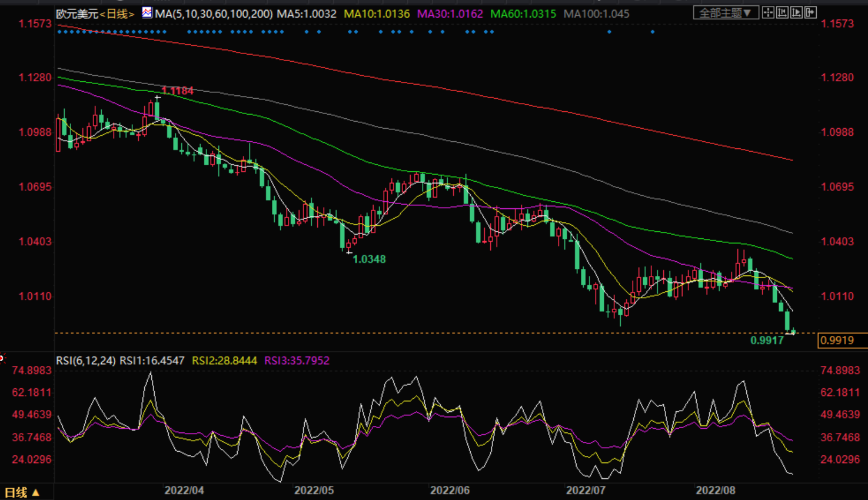Viewport: 868px width, 500px height.
Task: Click the chart replay play icon
Action: coord(796,12)
